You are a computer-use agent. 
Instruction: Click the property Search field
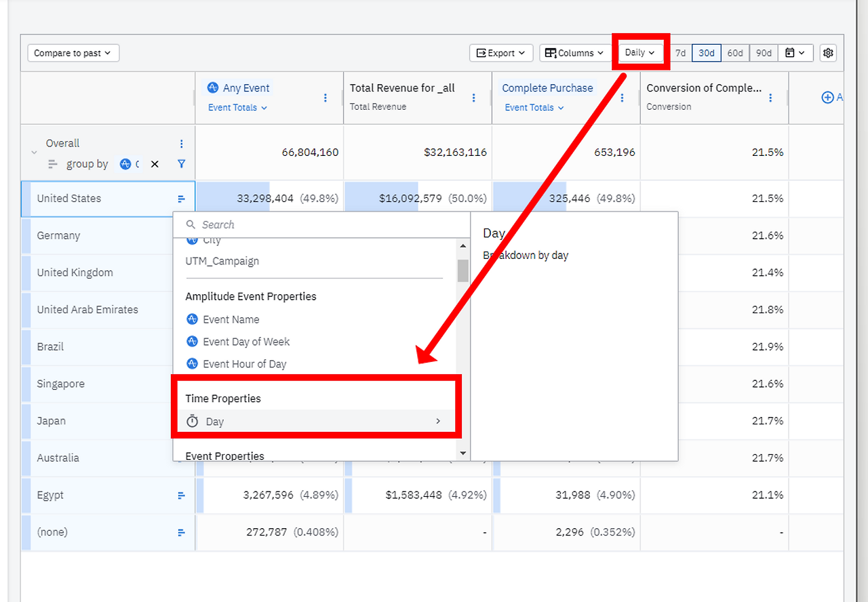click(x=321, y=225)
